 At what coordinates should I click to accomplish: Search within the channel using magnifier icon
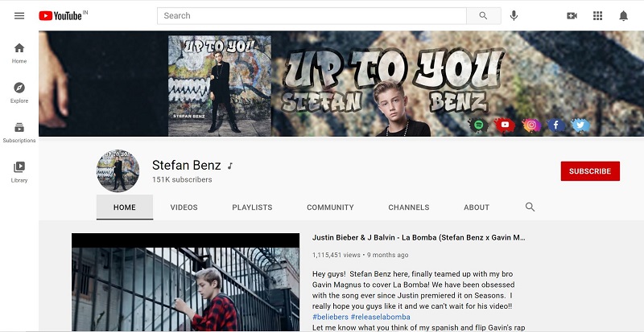click(x=530, y=207)
